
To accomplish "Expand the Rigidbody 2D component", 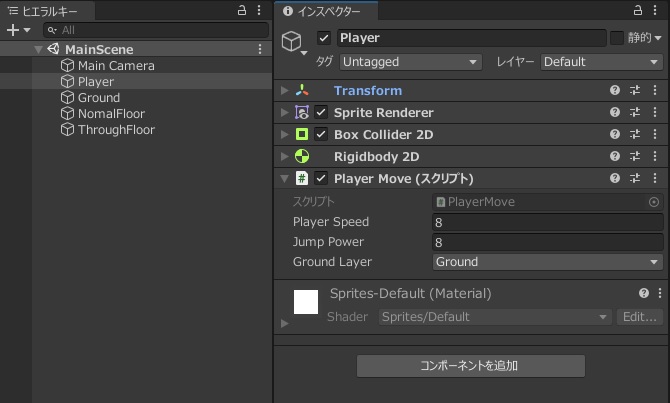I will point(284,156).
